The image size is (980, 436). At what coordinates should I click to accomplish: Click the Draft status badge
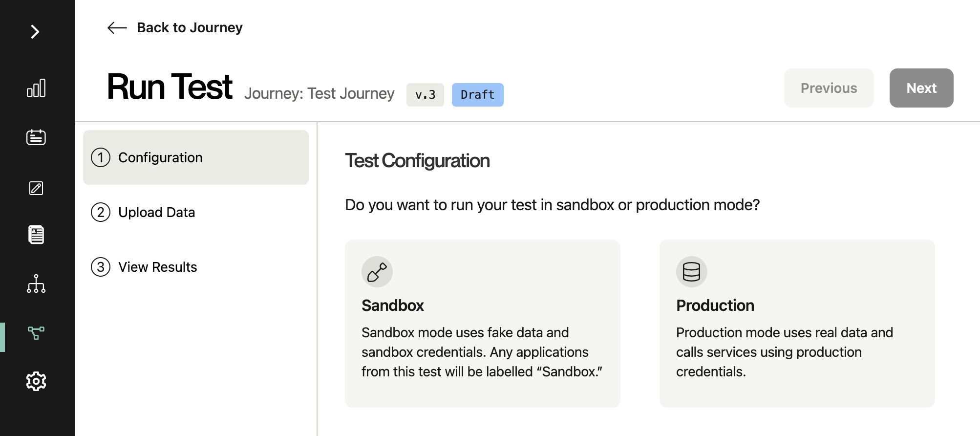tap(478, 95)
